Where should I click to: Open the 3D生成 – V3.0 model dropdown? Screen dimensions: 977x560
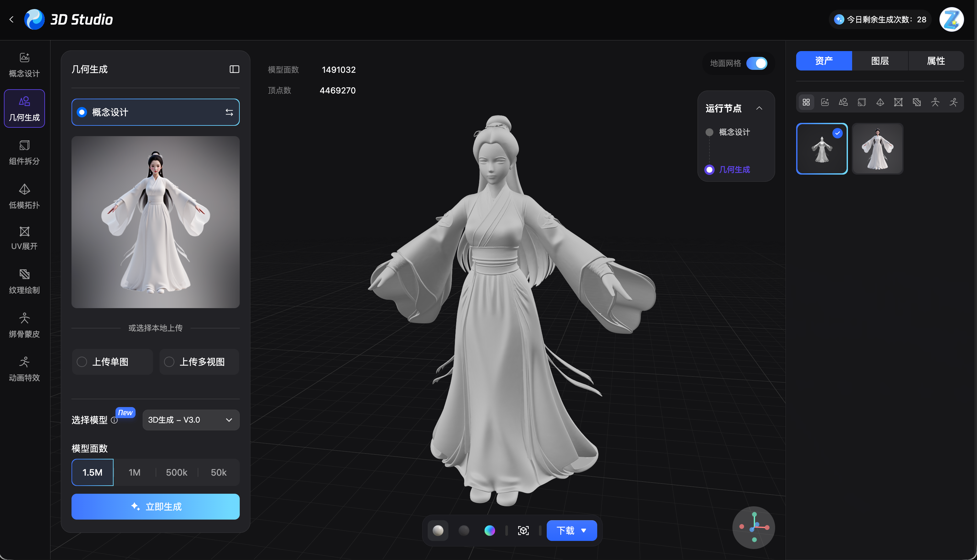click(x=191, y=420)
